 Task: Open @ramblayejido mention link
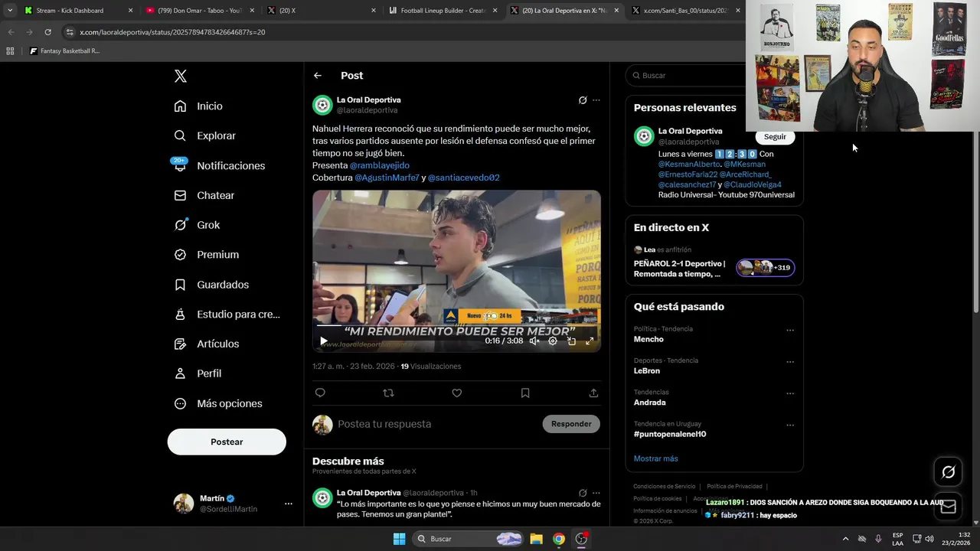380,165
